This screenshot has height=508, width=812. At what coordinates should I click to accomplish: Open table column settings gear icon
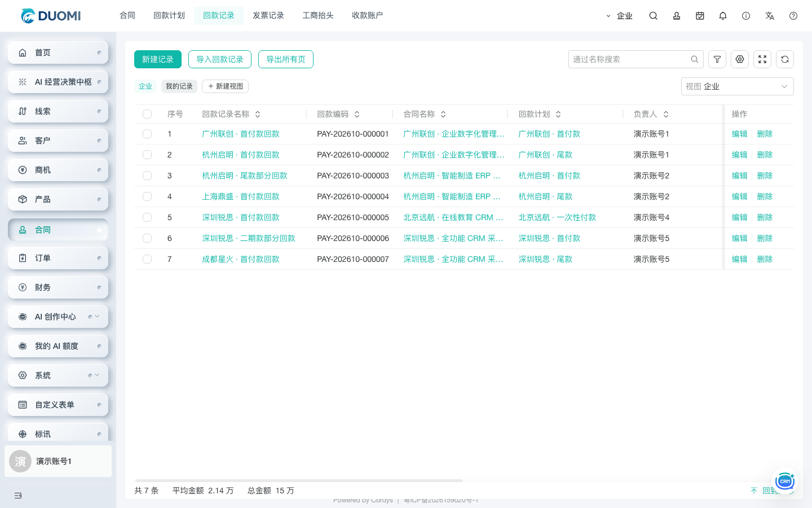click(740, 59)
